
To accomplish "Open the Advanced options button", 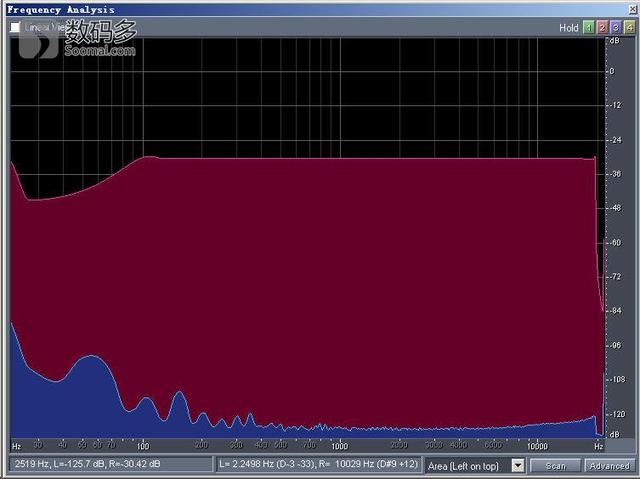I will (x=609, y=465).
